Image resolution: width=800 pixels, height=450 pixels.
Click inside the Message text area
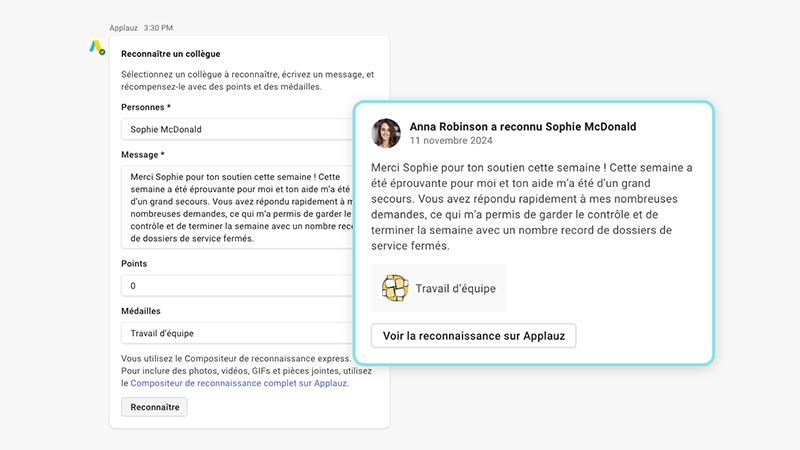point(235,207)
